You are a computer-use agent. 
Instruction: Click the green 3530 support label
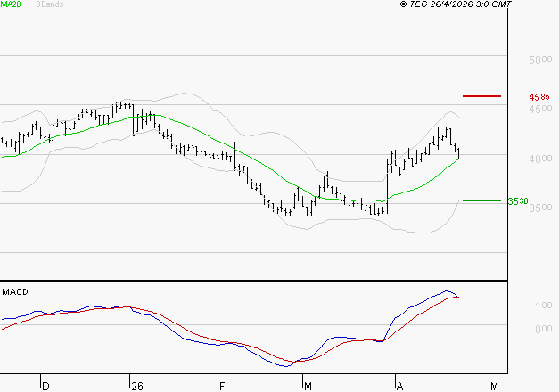[518, 201]
